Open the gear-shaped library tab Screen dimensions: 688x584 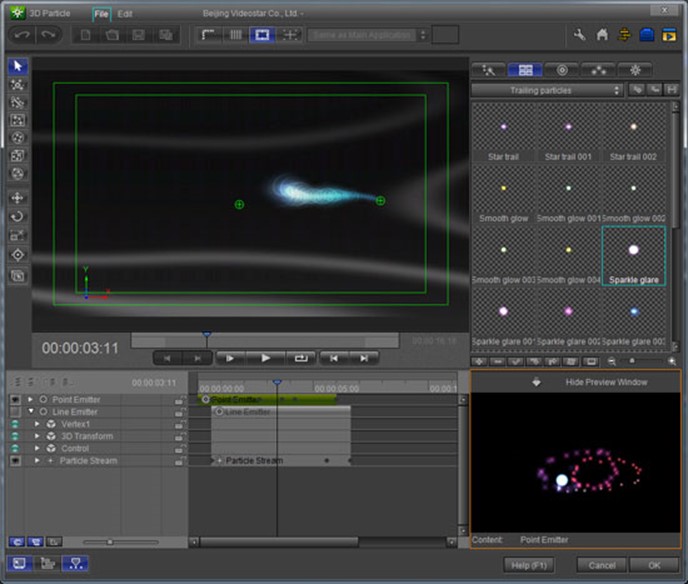(x=635, y=70)
